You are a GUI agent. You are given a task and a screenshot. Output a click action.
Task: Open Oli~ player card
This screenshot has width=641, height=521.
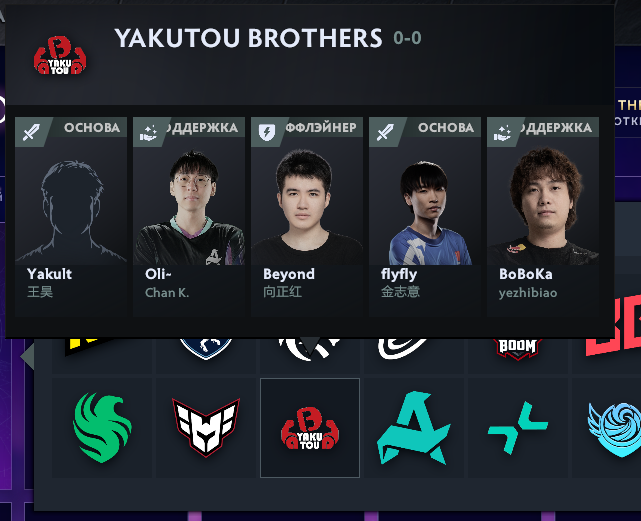click(189, 216)
